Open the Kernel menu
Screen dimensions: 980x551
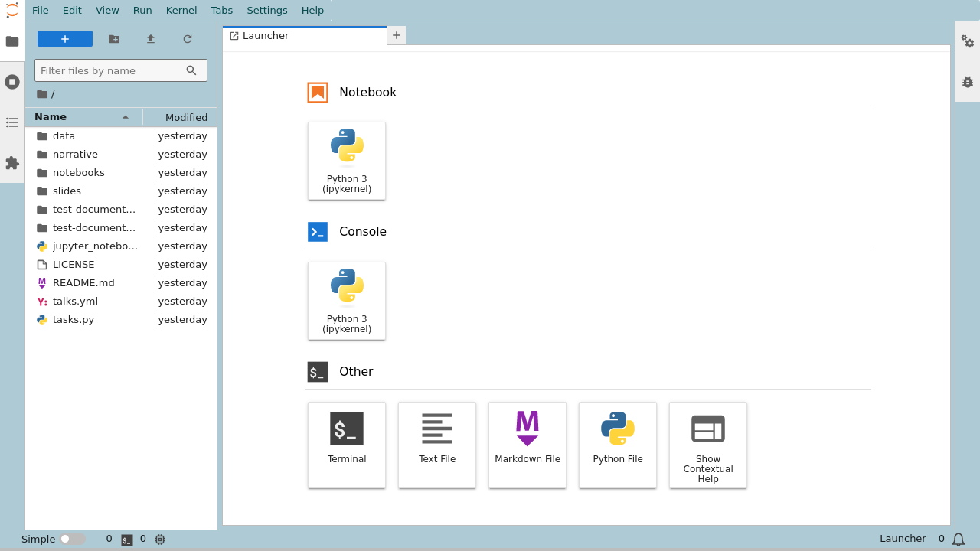pyautogui.click(x=181, y=10)
